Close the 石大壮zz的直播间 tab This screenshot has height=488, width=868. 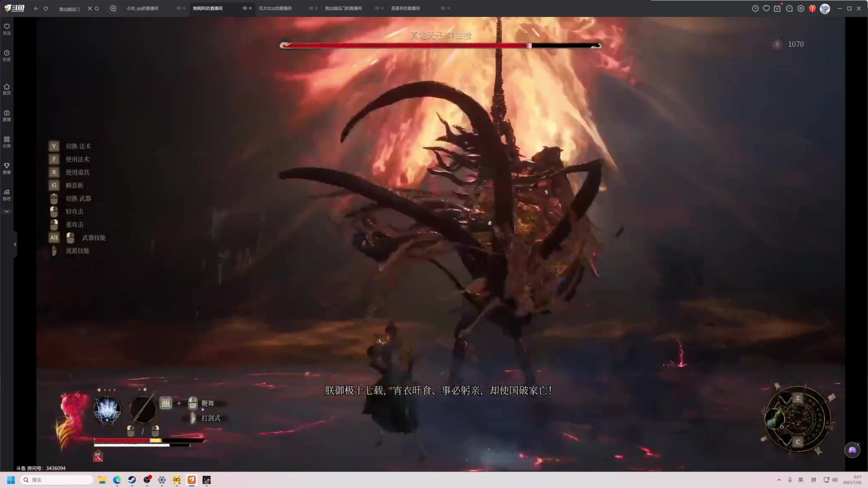click(x=316, y=8)
